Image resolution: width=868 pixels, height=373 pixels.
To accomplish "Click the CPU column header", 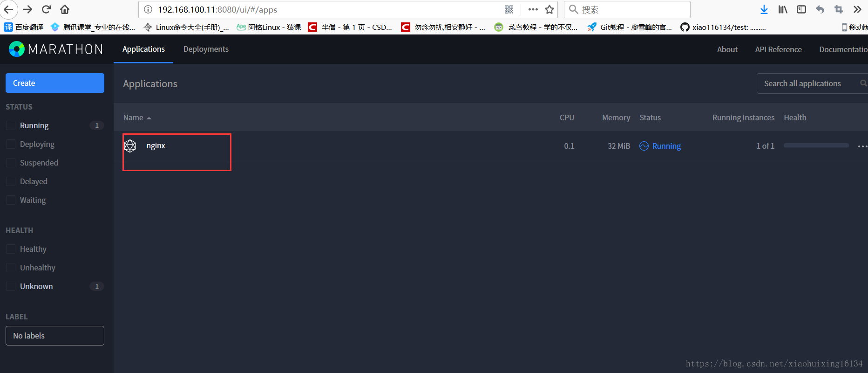I will 567,117.
